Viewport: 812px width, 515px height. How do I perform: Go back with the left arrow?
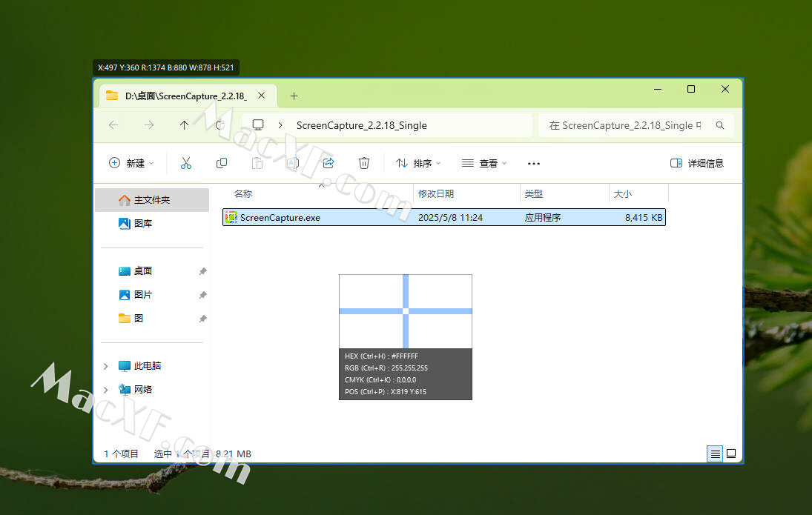tap(113, 124)
